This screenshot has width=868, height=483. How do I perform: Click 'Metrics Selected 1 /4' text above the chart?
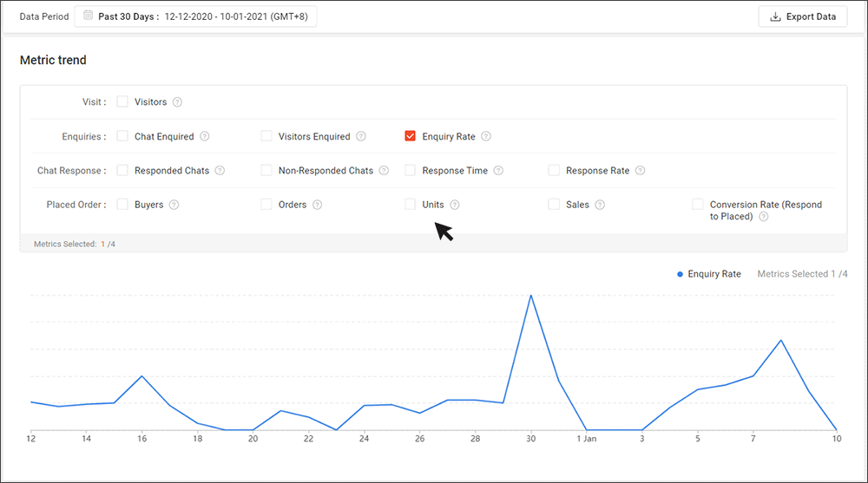(x=802, y=274)
